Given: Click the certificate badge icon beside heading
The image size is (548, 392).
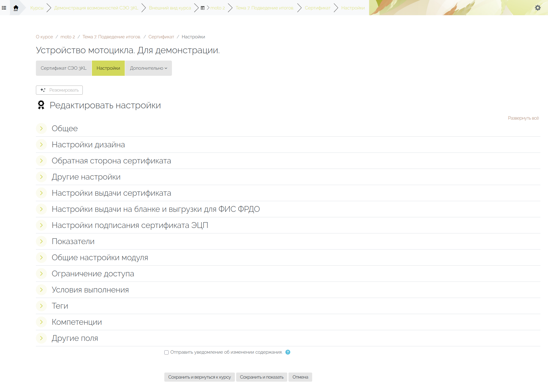Looking at the screenshot, I should (41, 105).
